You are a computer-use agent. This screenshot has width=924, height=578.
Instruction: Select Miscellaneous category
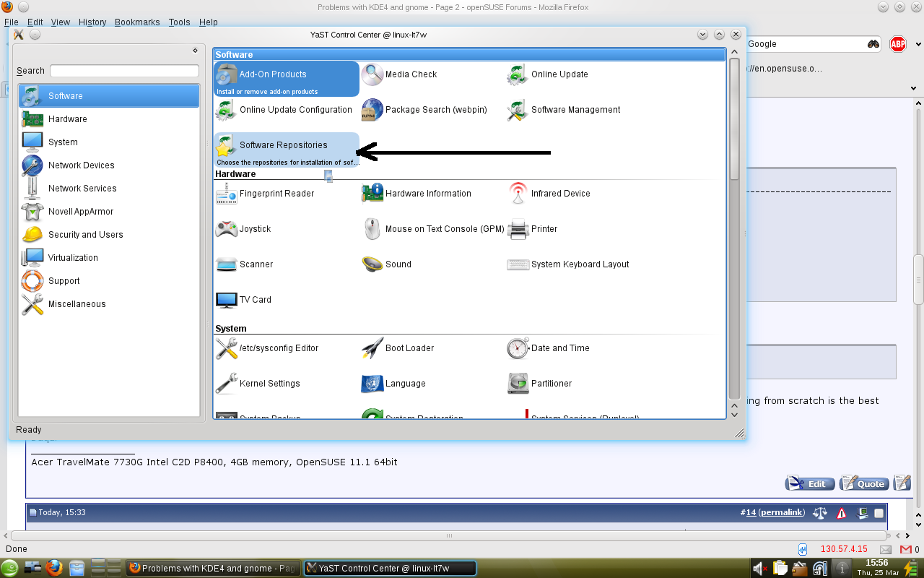coord(109,304)
